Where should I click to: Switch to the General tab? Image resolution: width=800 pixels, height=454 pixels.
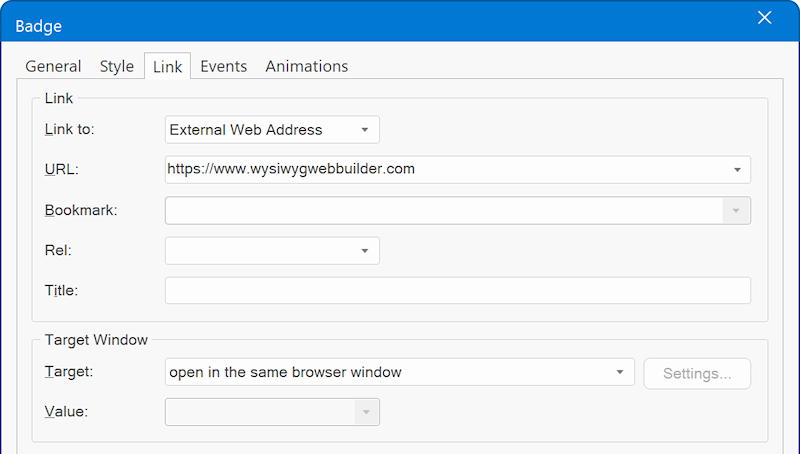(x=53, y=66)
